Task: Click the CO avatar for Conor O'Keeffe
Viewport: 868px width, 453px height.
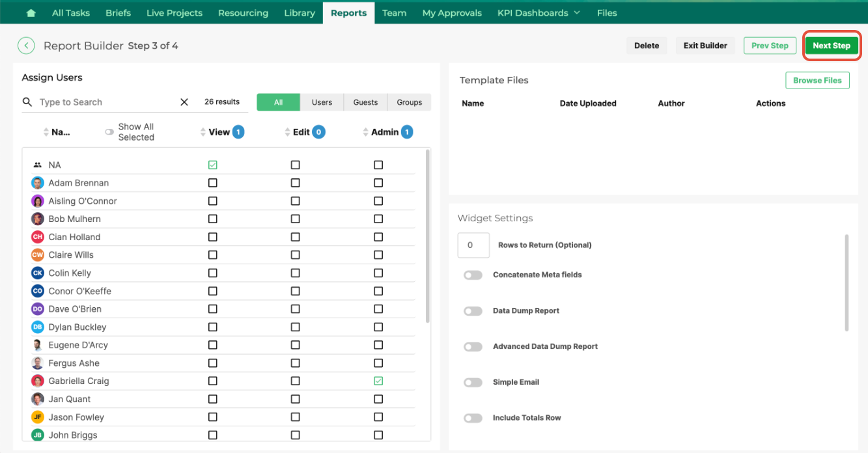Action: (x=38, y=291)
